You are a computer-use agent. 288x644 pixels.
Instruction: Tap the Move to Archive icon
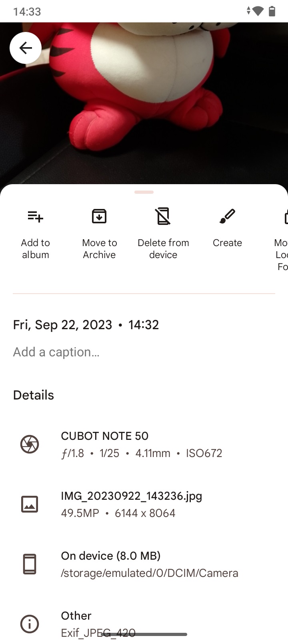[x=99, y=216]
